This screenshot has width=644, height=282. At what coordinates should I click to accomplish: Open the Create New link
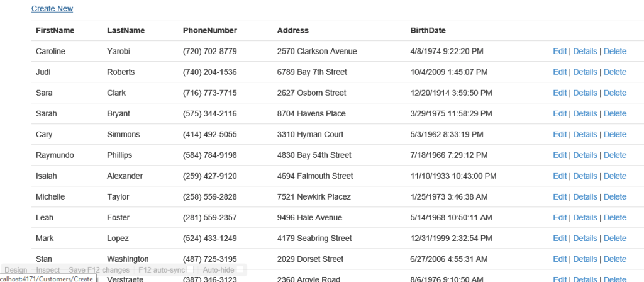point(52,9)
